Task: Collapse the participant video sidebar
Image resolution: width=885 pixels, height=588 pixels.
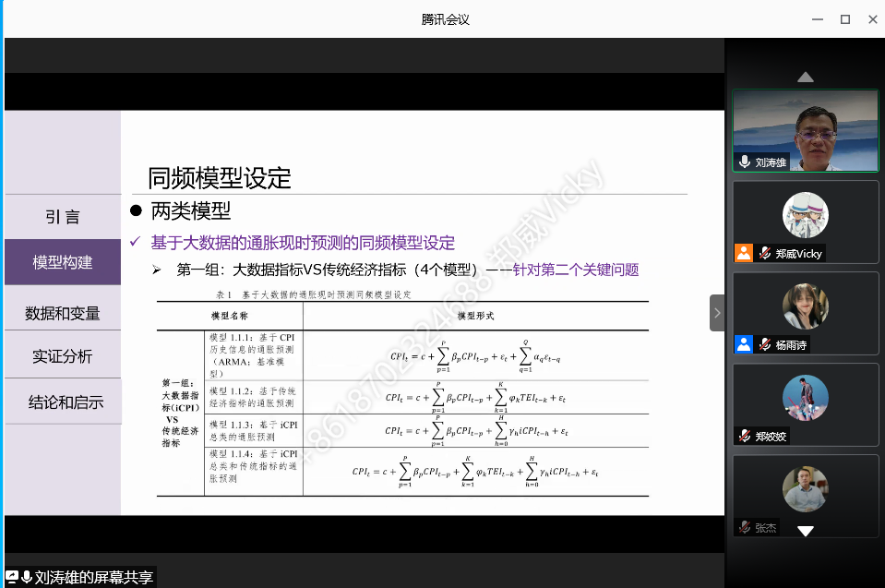Action: [717, 313]
